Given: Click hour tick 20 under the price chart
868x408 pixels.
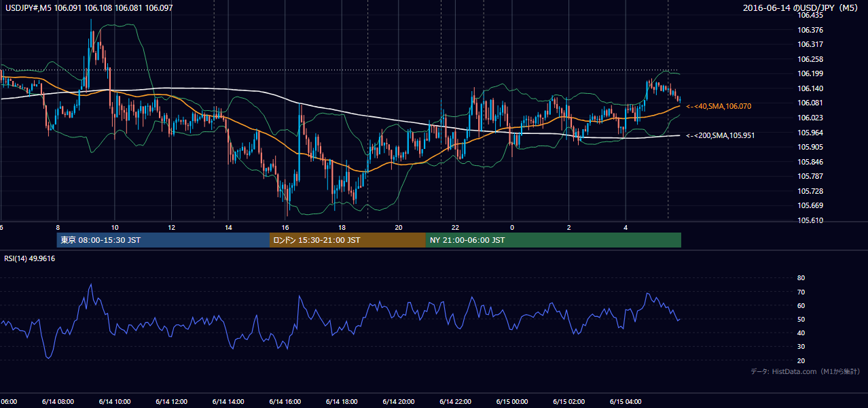Looking at the screenshot, I should [399, 227].
